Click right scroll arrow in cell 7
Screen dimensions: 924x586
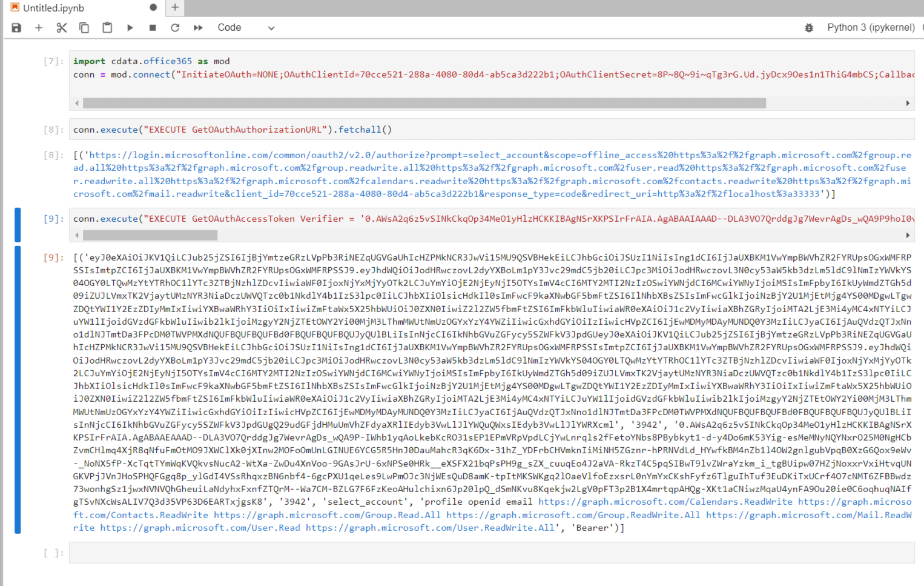click(x=908, y=104)
